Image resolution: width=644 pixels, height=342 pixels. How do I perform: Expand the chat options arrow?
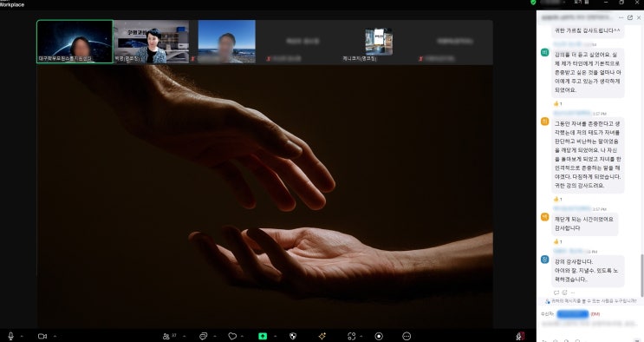(214, 336)
